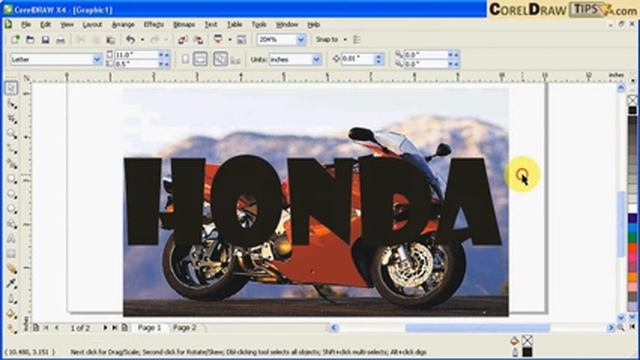Go to the next page arrow
The width and height of the screenshot is (640, 360).
105,328
